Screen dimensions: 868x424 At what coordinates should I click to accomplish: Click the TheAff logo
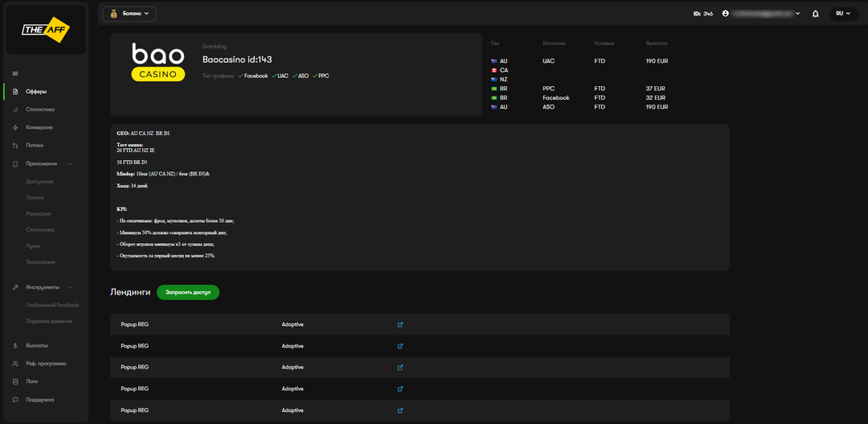tap(45, 30)
